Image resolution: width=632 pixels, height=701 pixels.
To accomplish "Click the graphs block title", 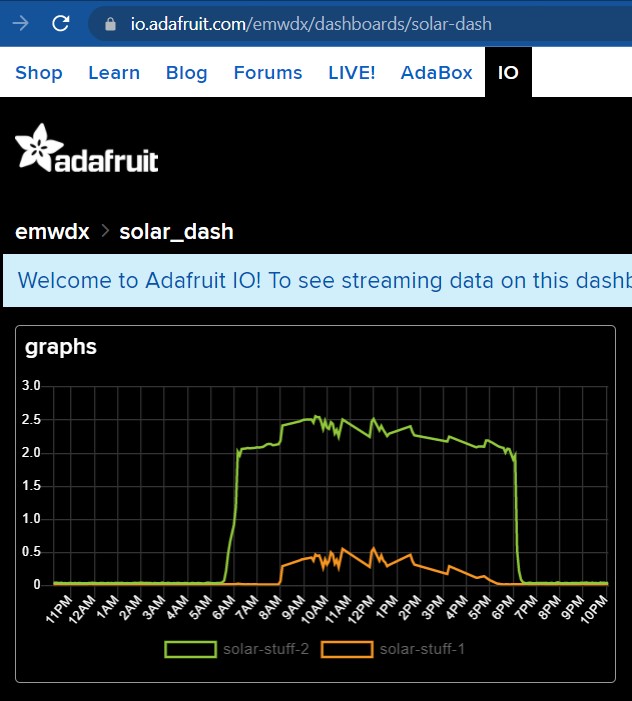I will tap(61, 347).
